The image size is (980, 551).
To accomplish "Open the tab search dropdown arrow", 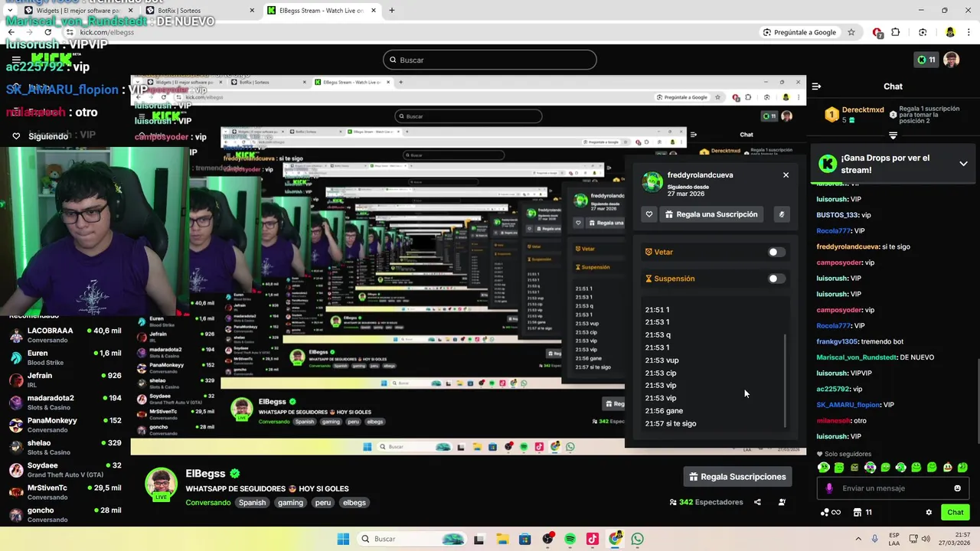I will pos(8,11).
